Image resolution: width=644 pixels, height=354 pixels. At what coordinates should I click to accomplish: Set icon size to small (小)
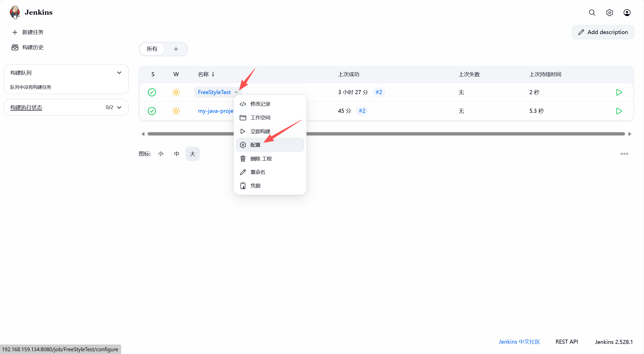[161, 154]
